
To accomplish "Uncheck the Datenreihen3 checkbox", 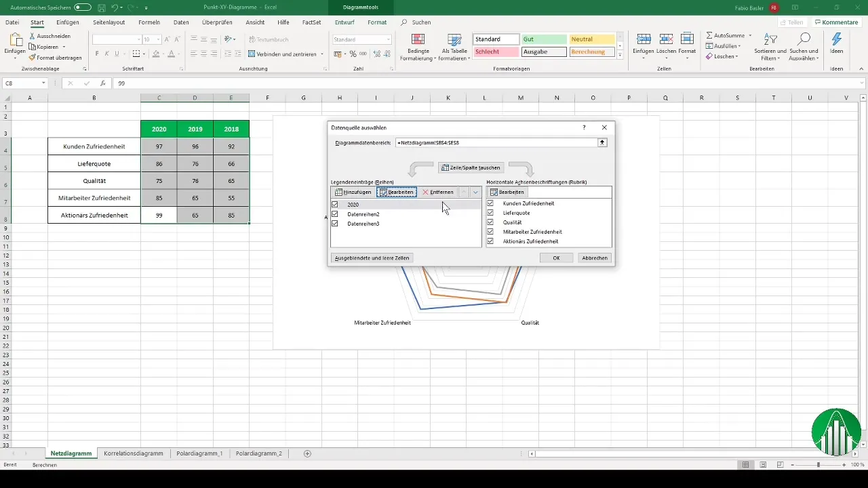I will coord(334,223).
